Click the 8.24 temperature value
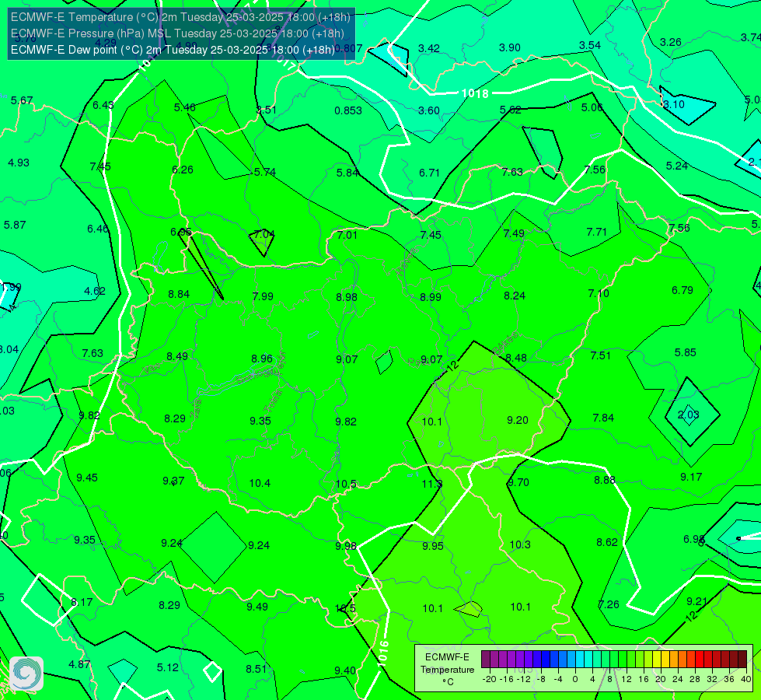The height and width of the screenshot is (700, 761). [x=515, y=296]
